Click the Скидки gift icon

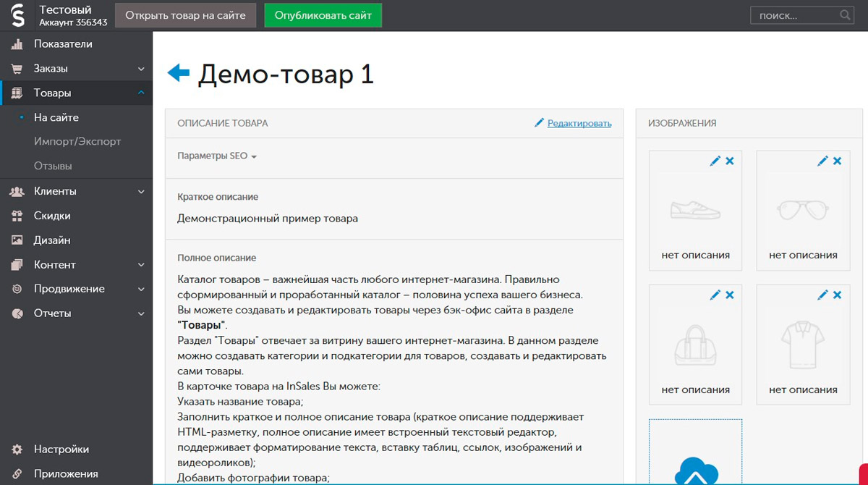click(17, 216)
